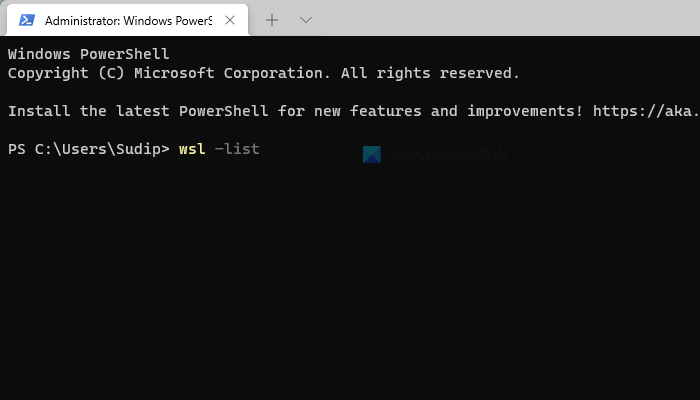Select the Administrator: Windows PowerShell tab
This screenshot has height=400, width=700.
coord(128,20)
